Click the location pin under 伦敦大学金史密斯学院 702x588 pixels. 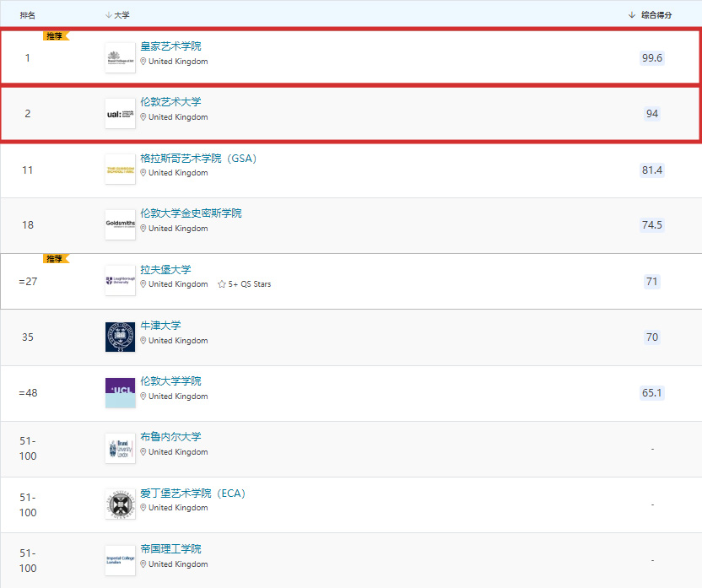(x=143, y=229)
